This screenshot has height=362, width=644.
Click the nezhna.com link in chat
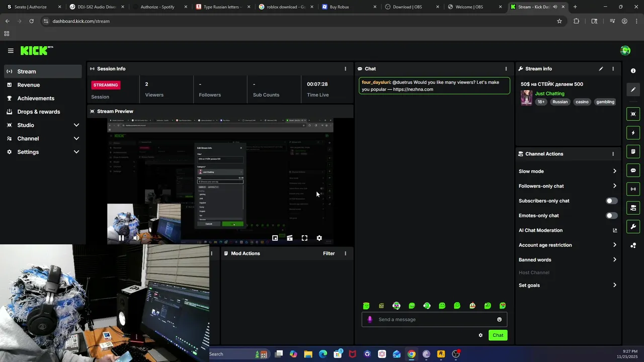click(413, 89)
